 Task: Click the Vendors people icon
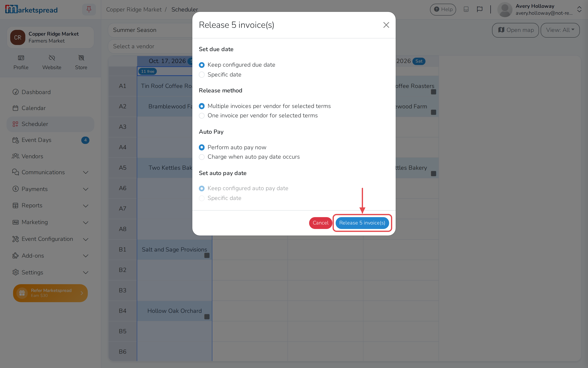point(16,156)
